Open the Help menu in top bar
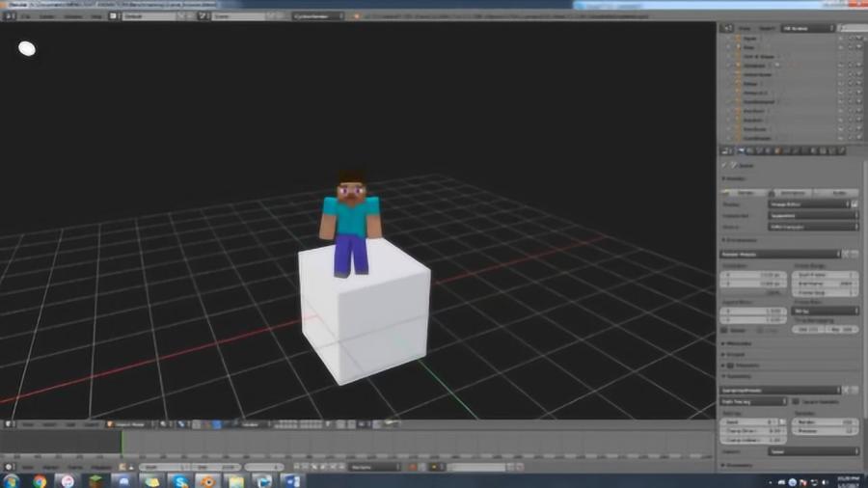This screenshot has height=488, width=868. coord(95,16)
